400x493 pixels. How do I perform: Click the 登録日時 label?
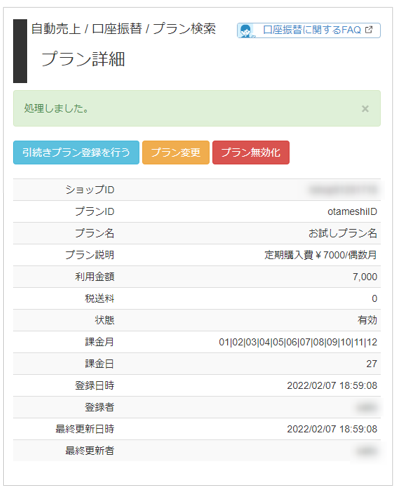pyautogui.click(x=95, y=385)
